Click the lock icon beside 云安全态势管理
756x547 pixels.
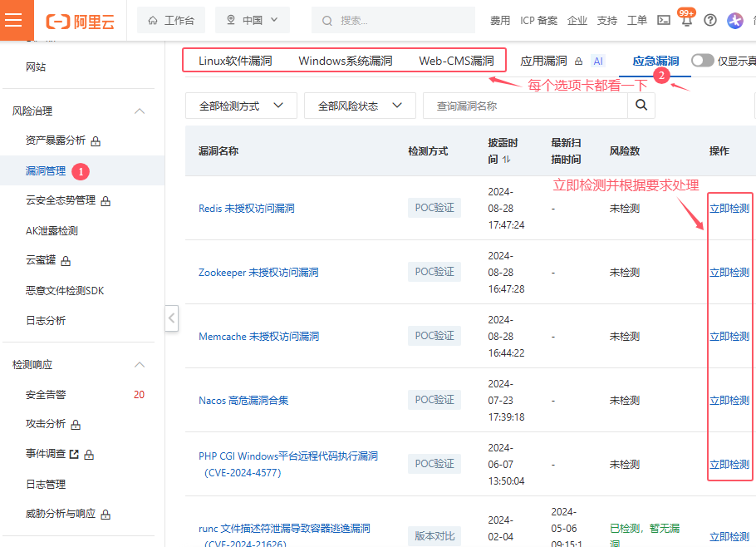tap(106, 201)
